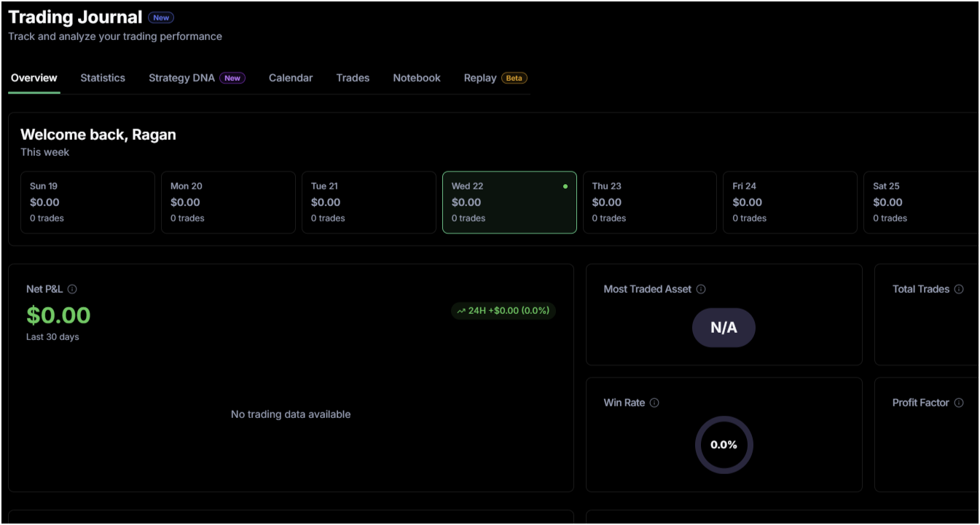The width and height of the screenshot is (980, 525).
Task: Click the info icon beside Profit Factor
Action: (959, 403)
